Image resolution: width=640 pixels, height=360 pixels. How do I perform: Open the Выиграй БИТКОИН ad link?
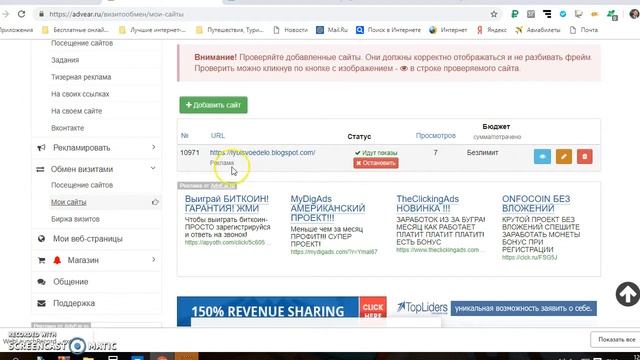click(227, 204)
